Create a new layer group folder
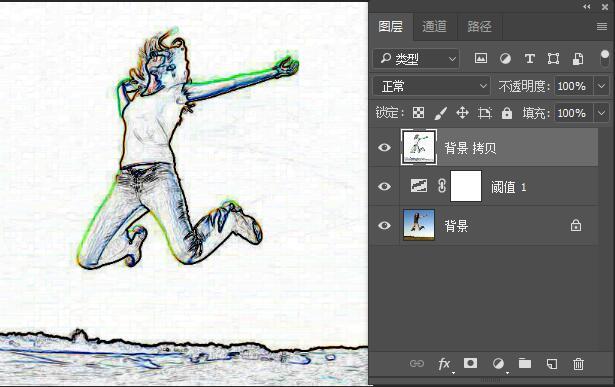615x387 pixels. pyautogui.click(x=525, y=363)
